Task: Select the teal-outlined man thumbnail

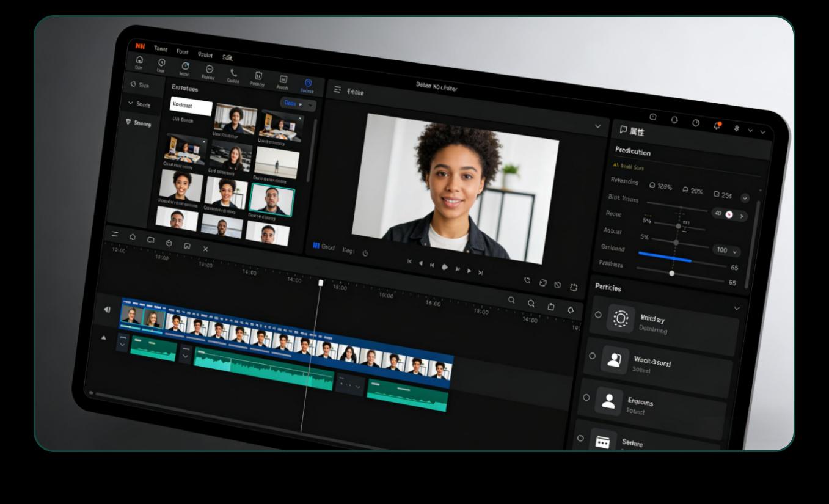Action: pyautogui.click(x=271, y=199)
